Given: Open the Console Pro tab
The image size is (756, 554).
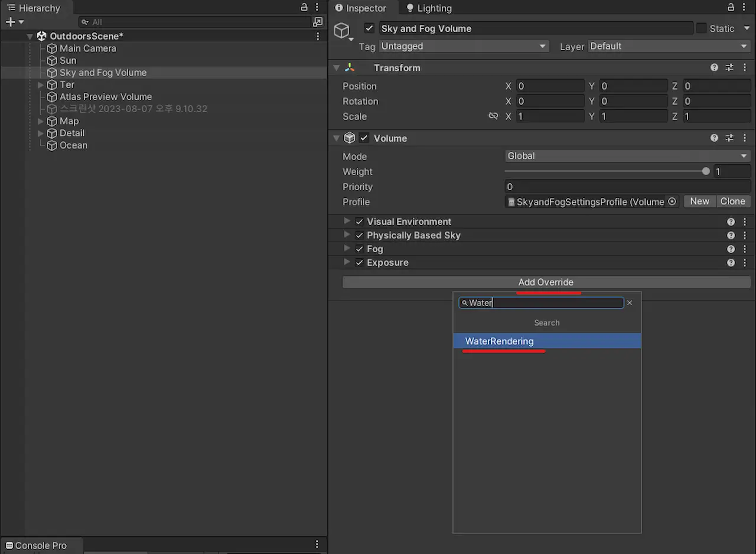Looking at the screenshot, I should (x=41, y=545).
